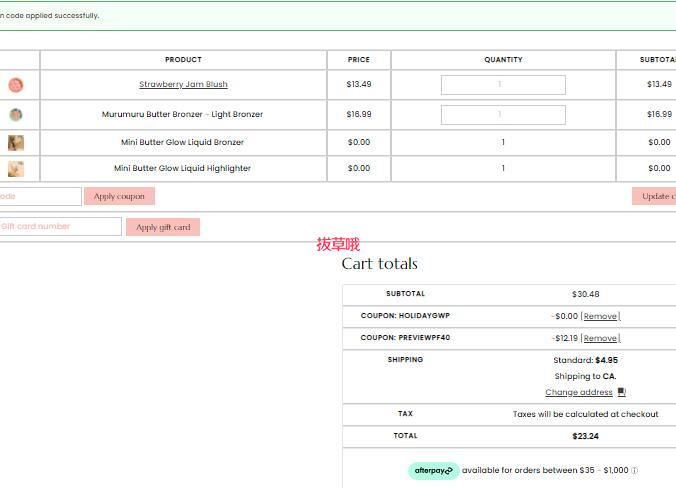Select the Mini Butter Glow Liquid Highlighter name
Image resolution: width=676 pixels, height=488 pixels.
[182, 168]
